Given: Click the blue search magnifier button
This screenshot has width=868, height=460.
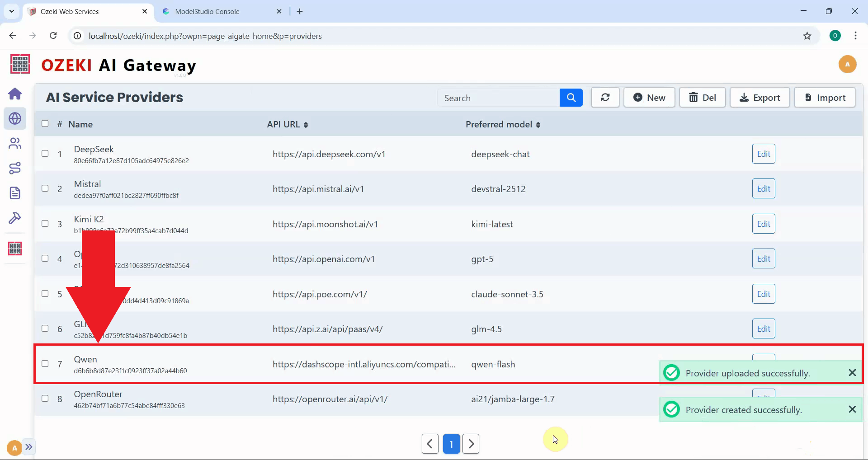Looking at the screenshot, I should (x=571, y=98).
